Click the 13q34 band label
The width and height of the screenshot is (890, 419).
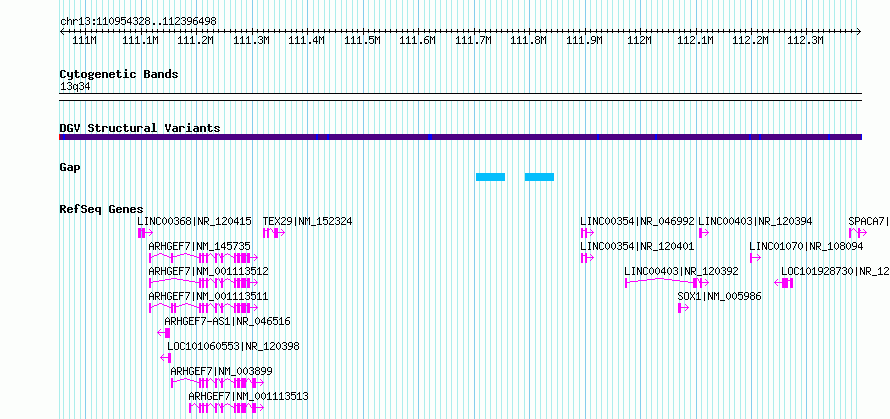(75, 87)
